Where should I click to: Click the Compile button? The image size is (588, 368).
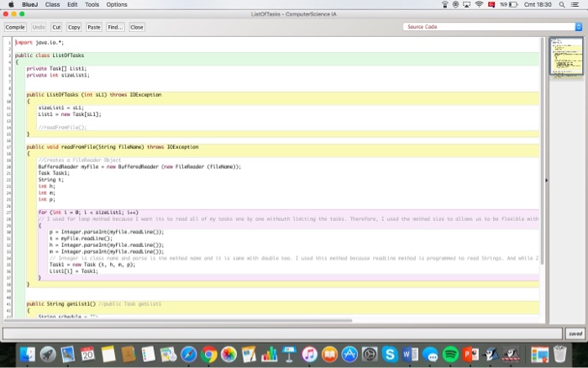click(15, 27)
